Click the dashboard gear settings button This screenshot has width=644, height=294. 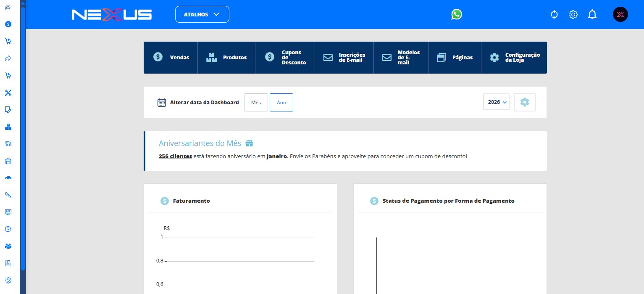525,102
